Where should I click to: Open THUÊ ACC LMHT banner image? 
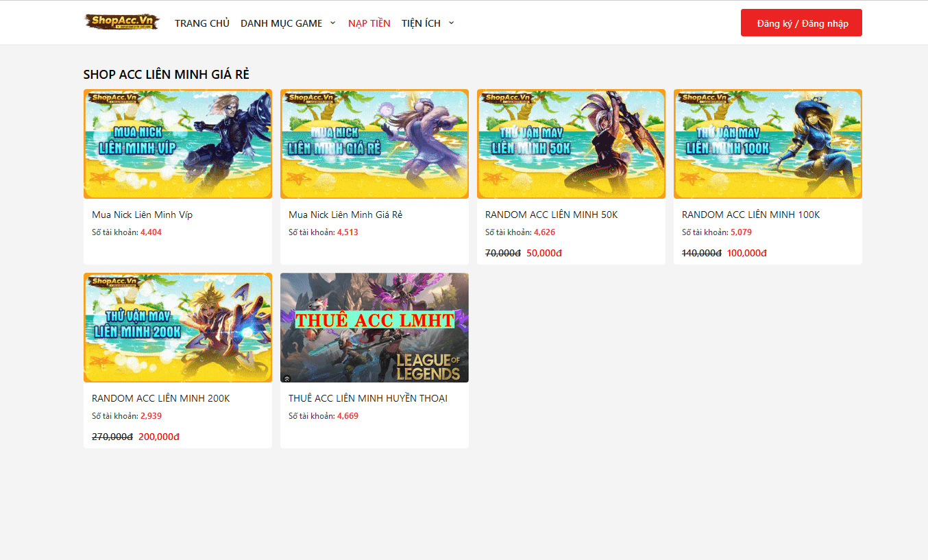pyautogui.click(x=374, y=328)
